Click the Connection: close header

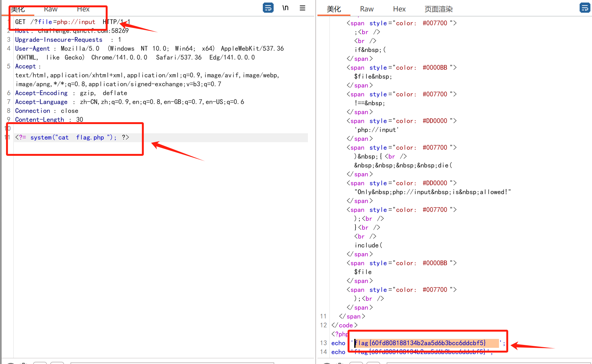point(47,111)
